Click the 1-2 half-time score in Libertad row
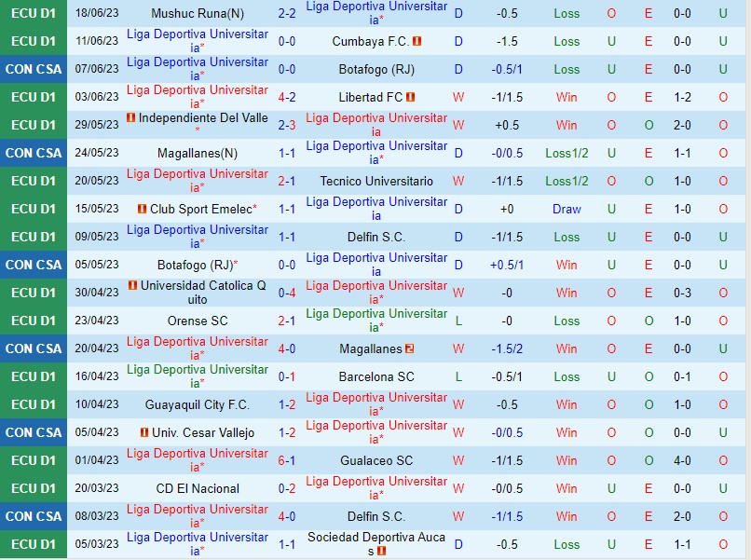 pyautogui.click(x=682, y=97)
